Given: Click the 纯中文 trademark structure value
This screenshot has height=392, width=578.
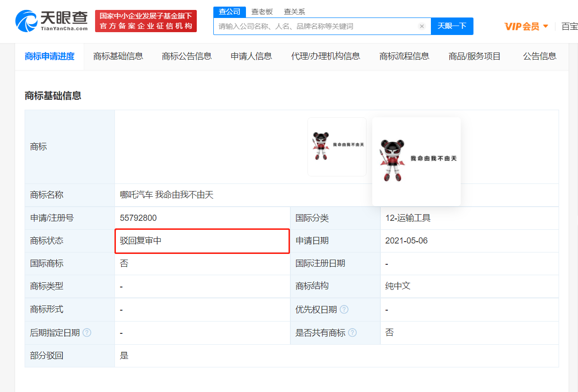Looking at the screenshot, I should pos(398,286).
